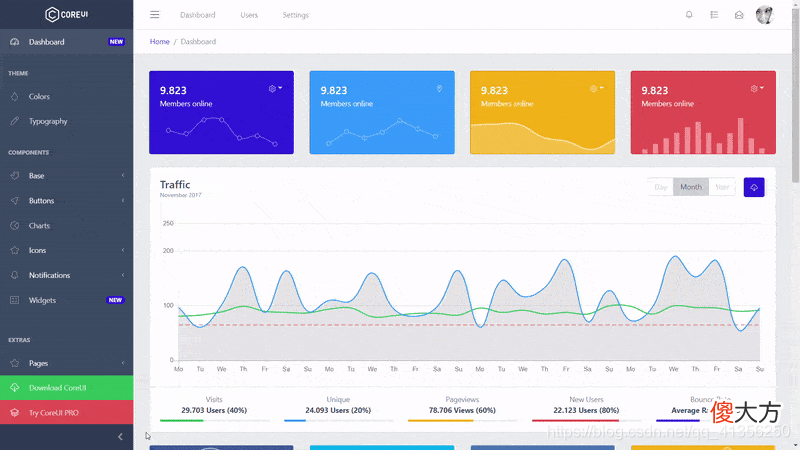Click the location pin icon on blue card

pos(439,89)
